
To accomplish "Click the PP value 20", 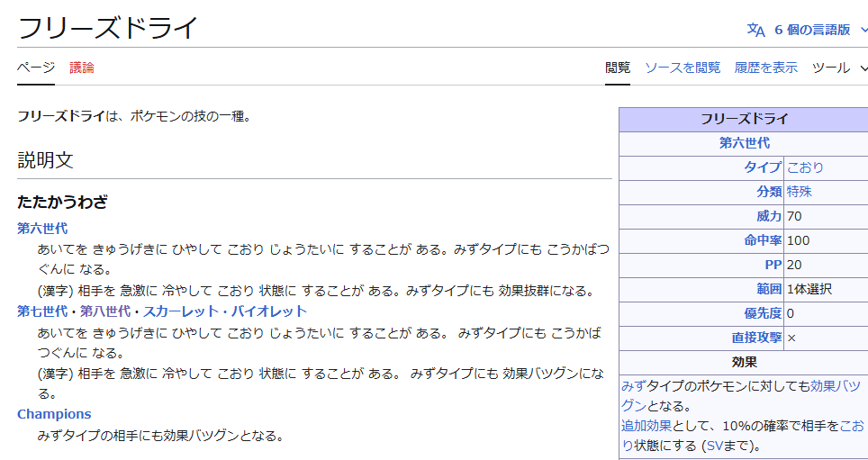I will click(794, 265).
